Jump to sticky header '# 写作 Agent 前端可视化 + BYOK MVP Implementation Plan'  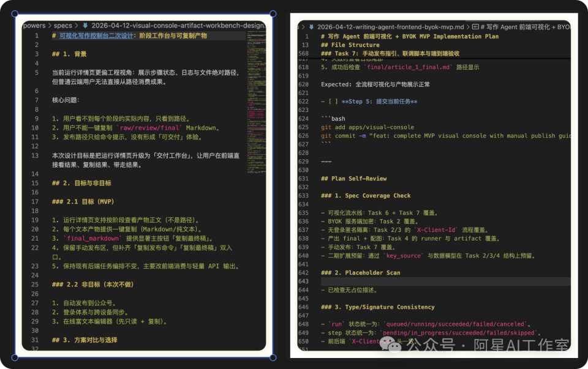tap(410, 36)
